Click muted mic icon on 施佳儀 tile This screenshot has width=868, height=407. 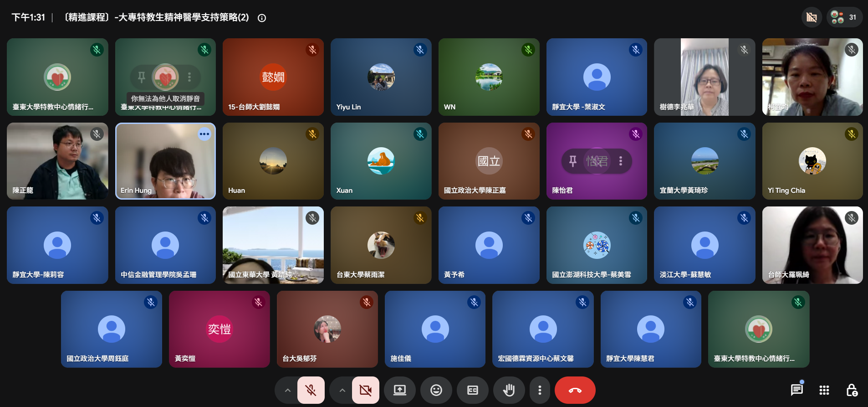coord(474,302)
